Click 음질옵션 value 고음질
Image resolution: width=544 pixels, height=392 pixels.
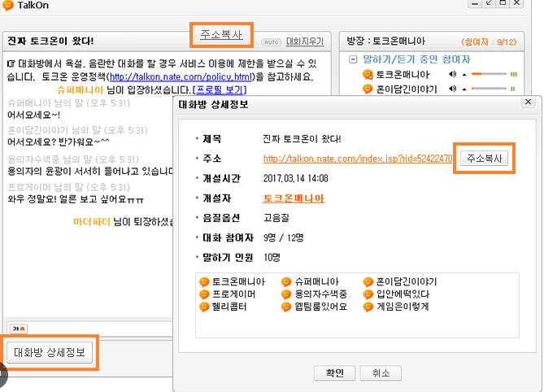pyautogui.click(x=276, y=218)
